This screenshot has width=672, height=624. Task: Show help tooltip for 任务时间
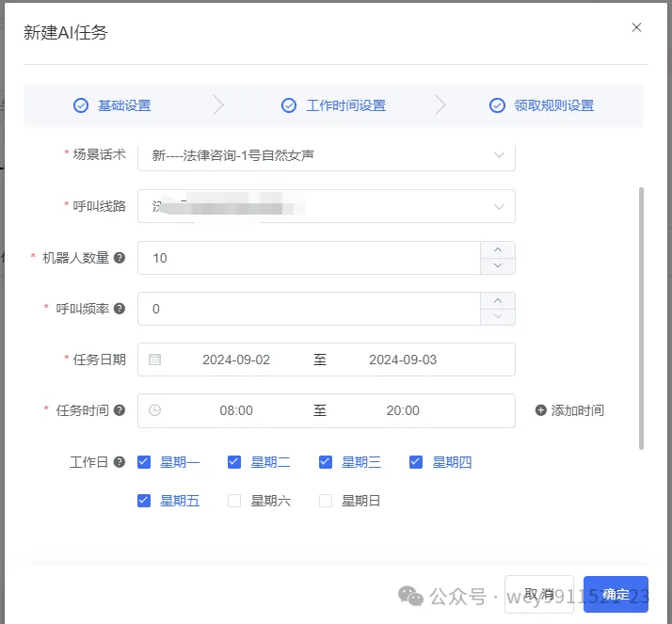pos(120,410)
